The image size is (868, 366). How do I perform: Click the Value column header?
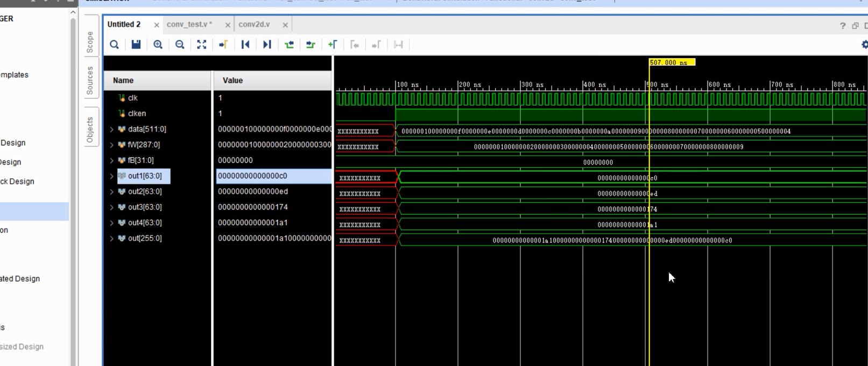272,81
